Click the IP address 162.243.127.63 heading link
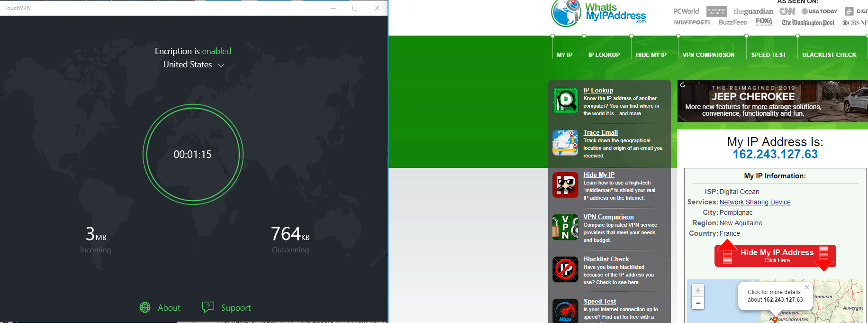The image size is (868, 323). 775,154
